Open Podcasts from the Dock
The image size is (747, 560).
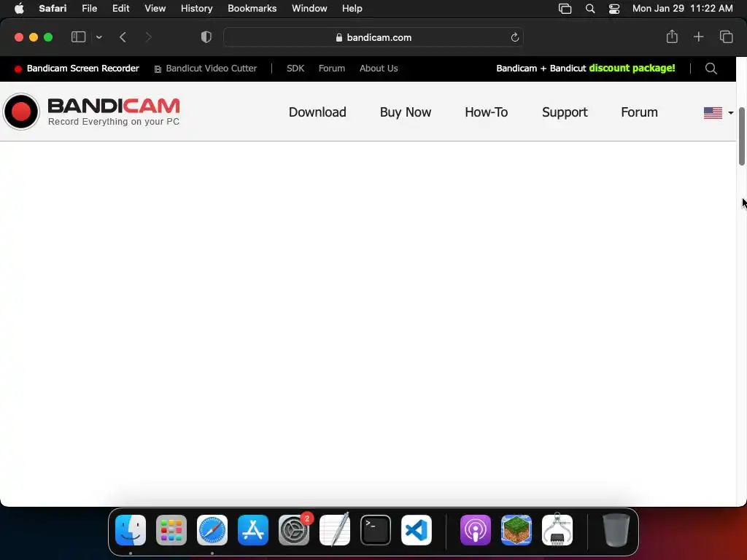click(x=476, y=530)
